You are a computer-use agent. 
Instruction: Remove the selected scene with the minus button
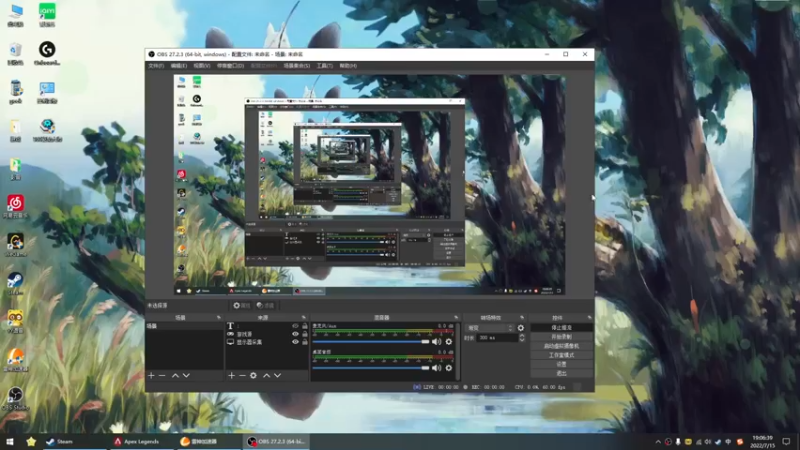click(x=162, y=376)
